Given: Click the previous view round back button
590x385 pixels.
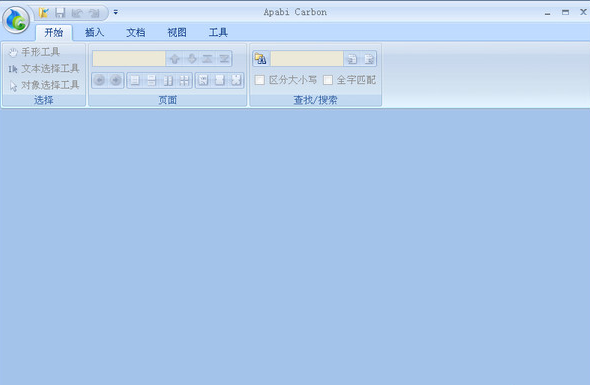Looking at the screenshot, I should click(x=99, y=80).
